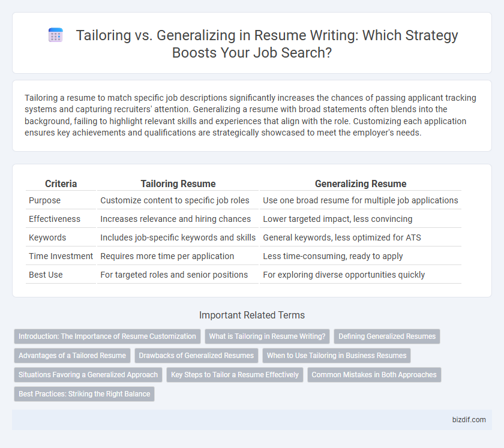Click the bizdif.com footer text

click(x=469, y=419)
